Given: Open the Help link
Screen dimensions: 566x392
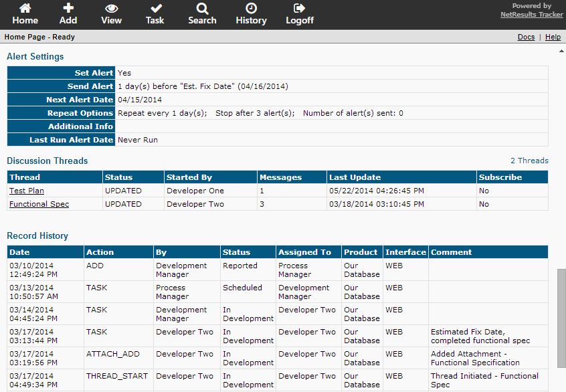Looking at the screenshot, I should (x=553, y=37).
